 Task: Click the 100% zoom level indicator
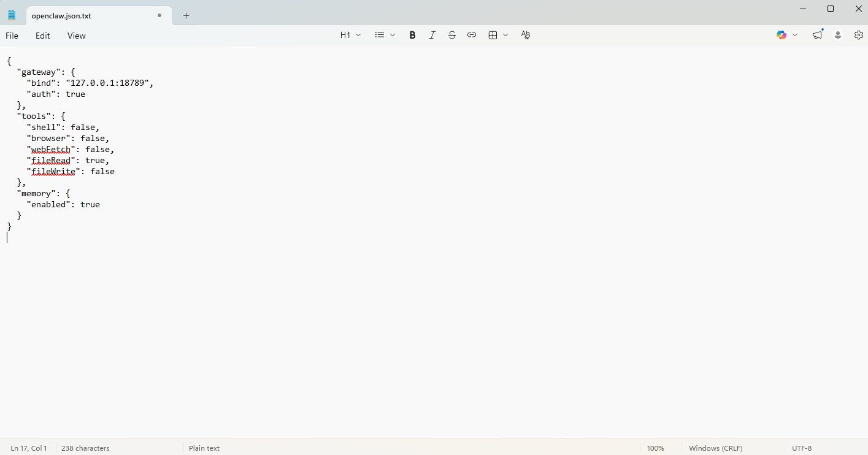[x=656, y=448]
